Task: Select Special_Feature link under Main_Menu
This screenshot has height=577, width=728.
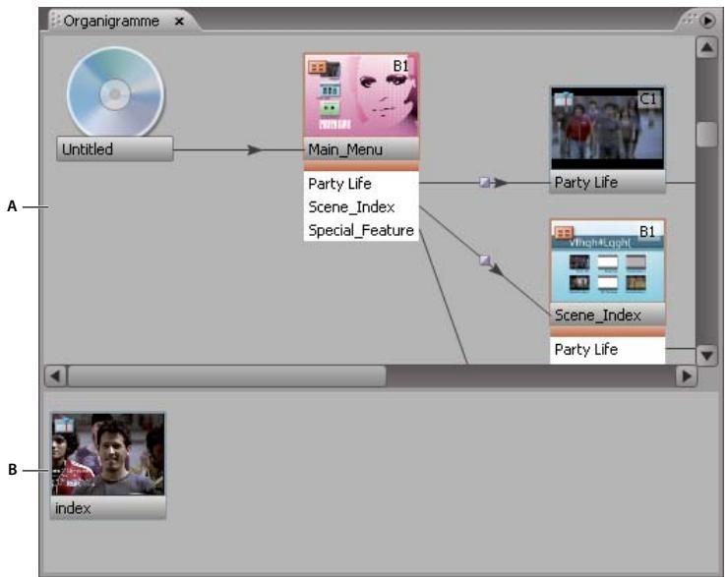Action: 361,230
